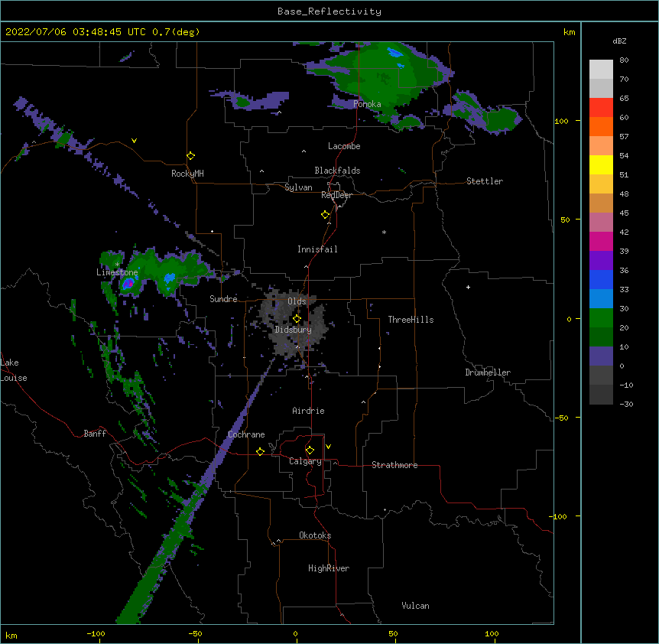Pick the light gray 70-80 dBZ legend swatch

pos(601,70)
